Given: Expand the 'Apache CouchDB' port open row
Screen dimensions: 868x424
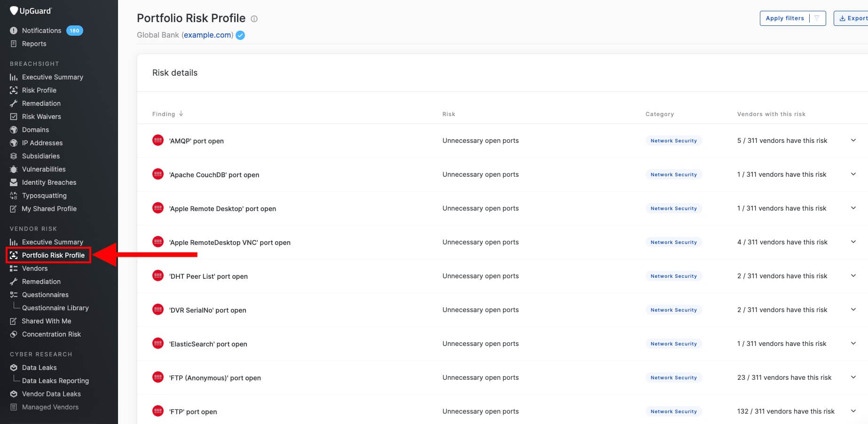Looking at the screenshot, I should 853,174.
